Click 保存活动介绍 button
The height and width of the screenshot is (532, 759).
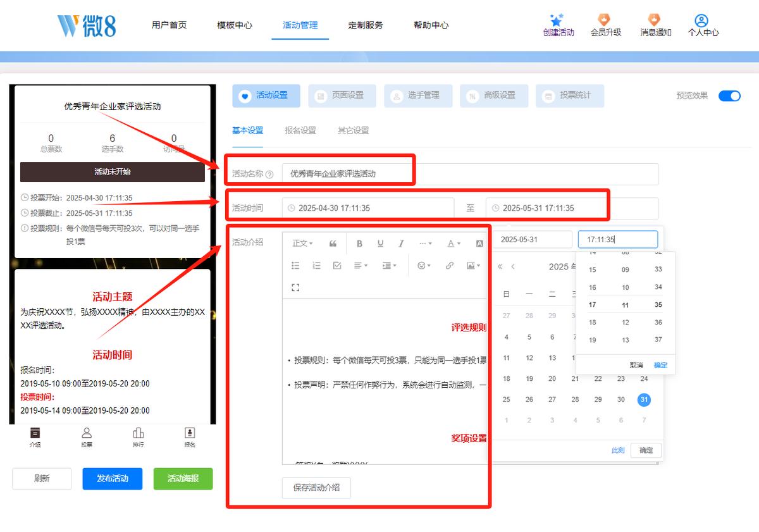click(316, 488)
